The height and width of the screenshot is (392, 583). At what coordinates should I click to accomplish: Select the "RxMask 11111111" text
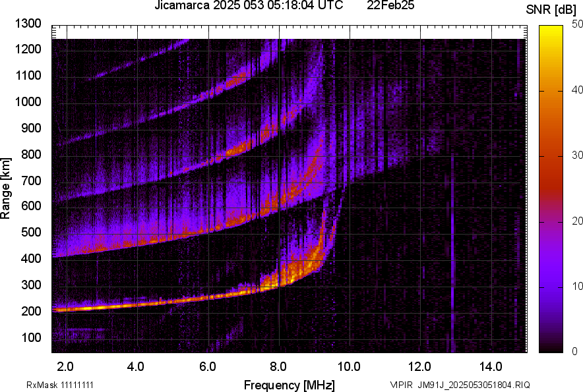tap(64, 385)
